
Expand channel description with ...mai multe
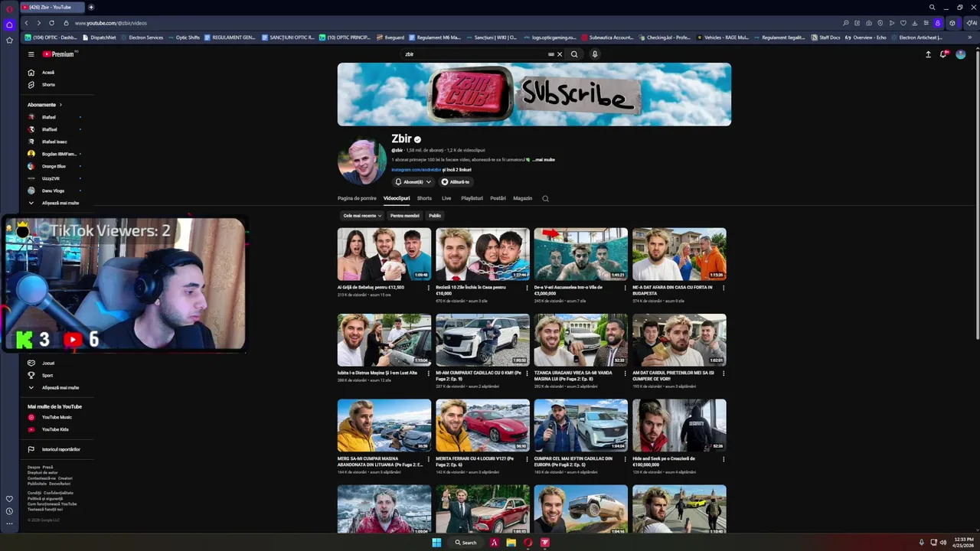coord(544,160)
